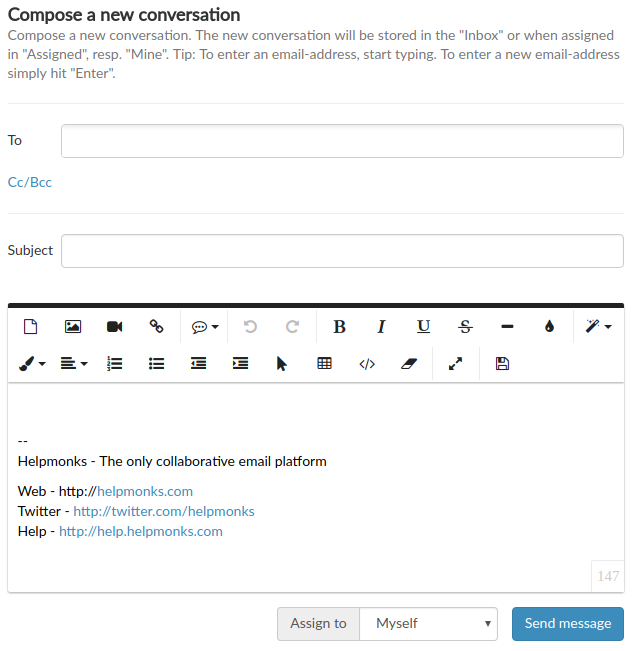Insert a table into the message

[x=324, y=364]
